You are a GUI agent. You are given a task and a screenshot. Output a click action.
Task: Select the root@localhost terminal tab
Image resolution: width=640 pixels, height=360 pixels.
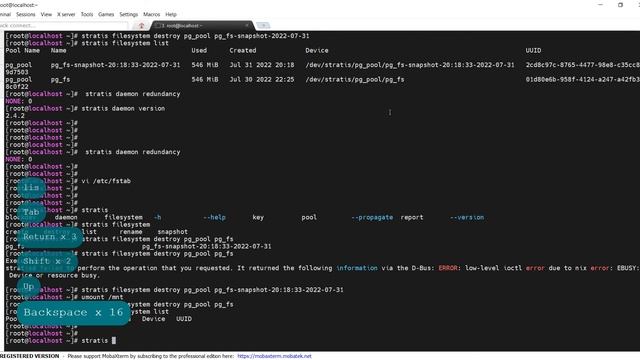point(202,26)
